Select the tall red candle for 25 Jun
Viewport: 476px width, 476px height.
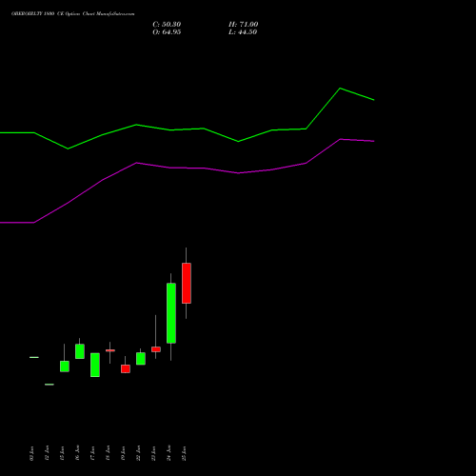187,283
